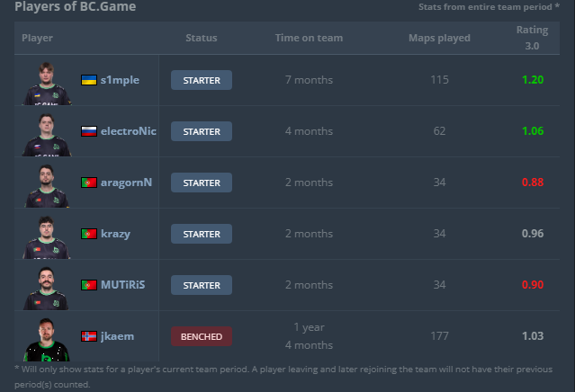This screenshot has width=575, height=392.
Task: Click the 177 maps played value
Action: click(x=439, y=336)
